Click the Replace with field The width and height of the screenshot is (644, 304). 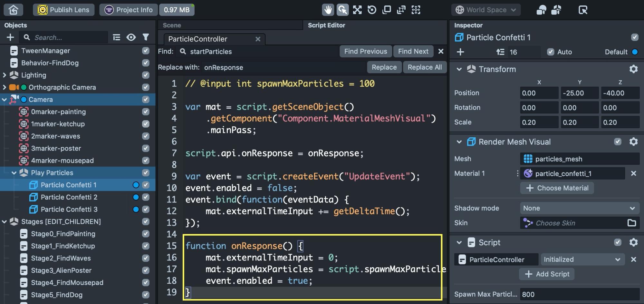point(284,67)
